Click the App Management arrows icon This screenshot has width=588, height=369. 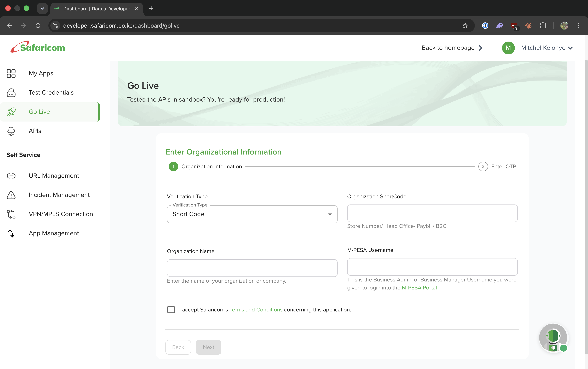11,233
